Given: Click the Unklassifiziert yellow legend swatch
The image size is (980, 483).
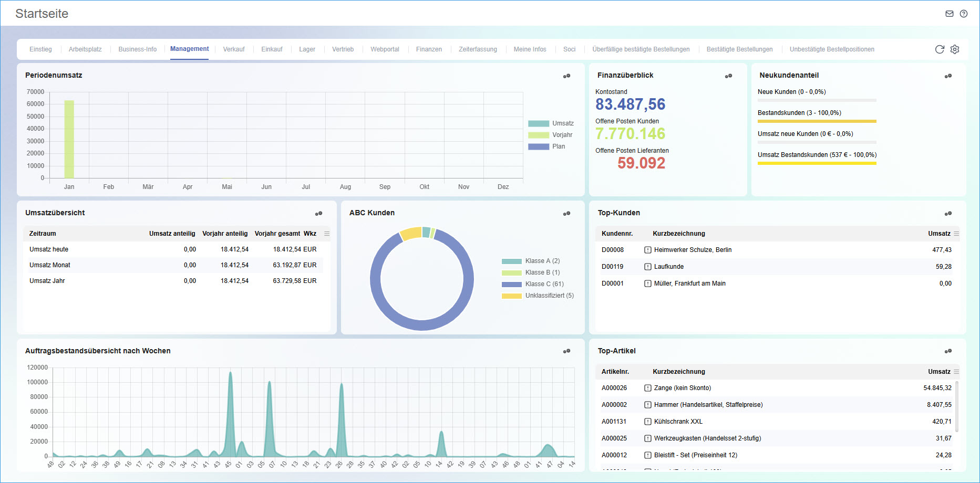Looking at the screenshot, I should coord(511,296).
